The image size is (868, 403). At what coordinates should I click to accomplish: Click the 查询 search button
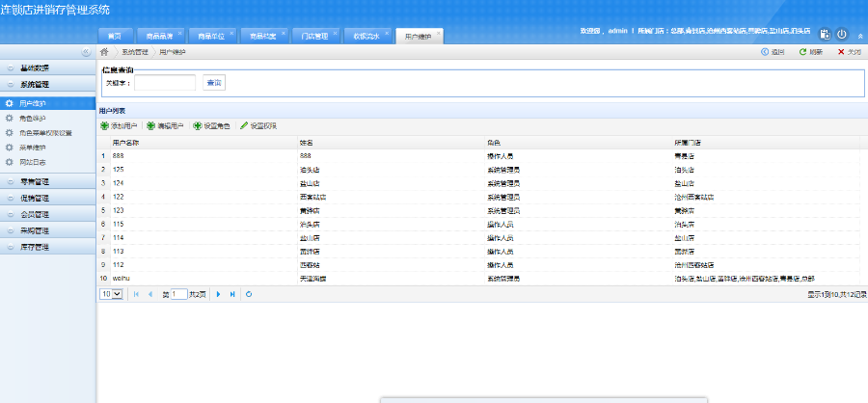tap(213, 83)
